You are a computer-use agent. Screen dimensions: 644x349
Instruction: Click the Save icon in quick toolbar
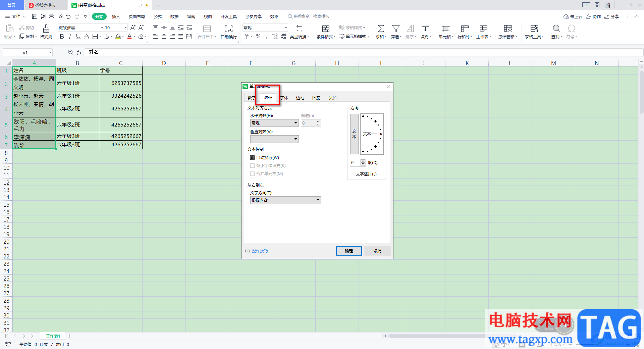click(x=35, y=16)
